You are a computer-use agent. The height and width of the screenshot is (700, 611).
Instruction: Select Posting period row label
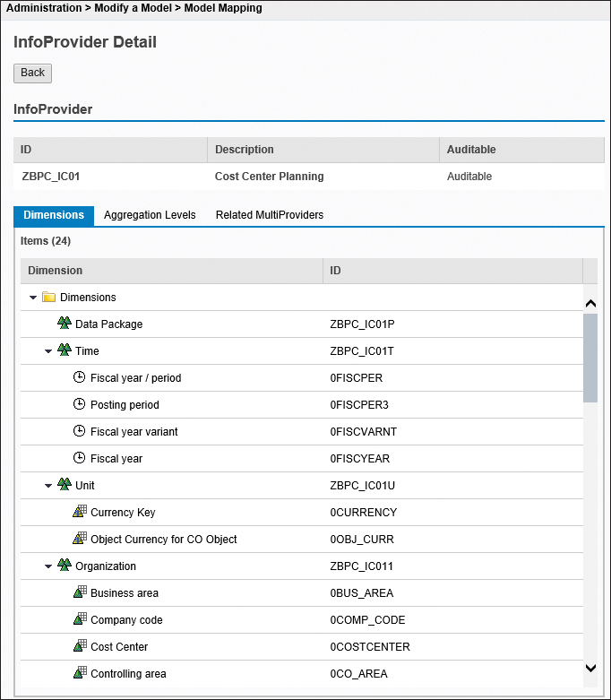coord(125,405)
